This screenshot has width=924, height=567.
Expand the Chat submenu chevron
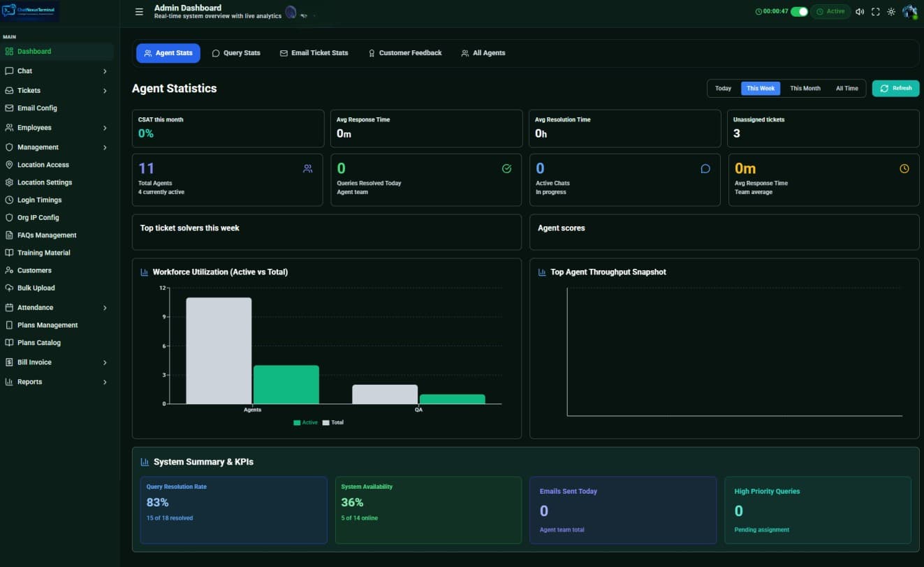pos(105,71)
